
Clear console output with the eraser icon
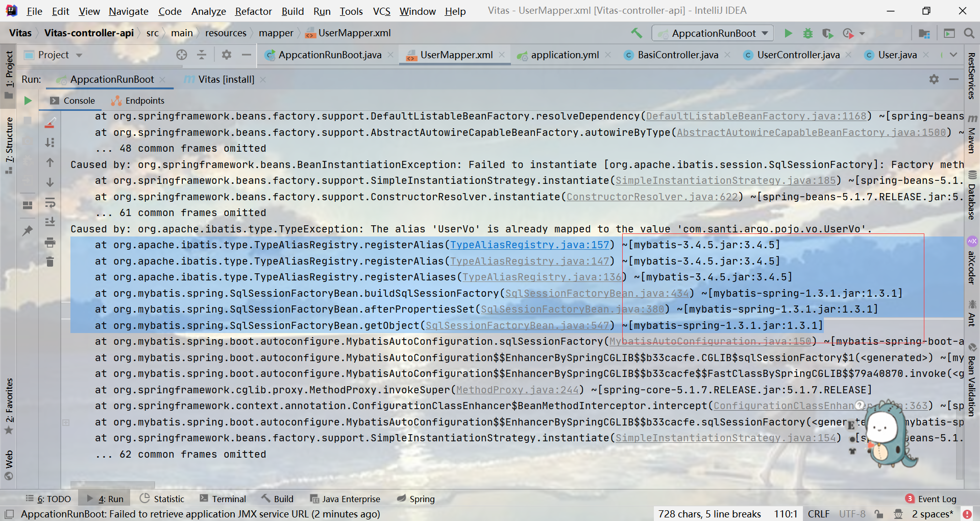50,123
